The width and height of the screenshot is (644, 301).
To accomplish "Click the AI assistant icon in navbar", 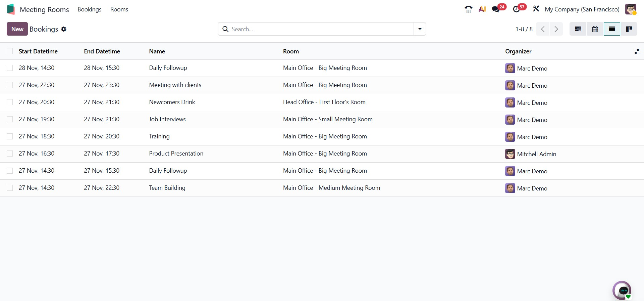I will (482, 9).
